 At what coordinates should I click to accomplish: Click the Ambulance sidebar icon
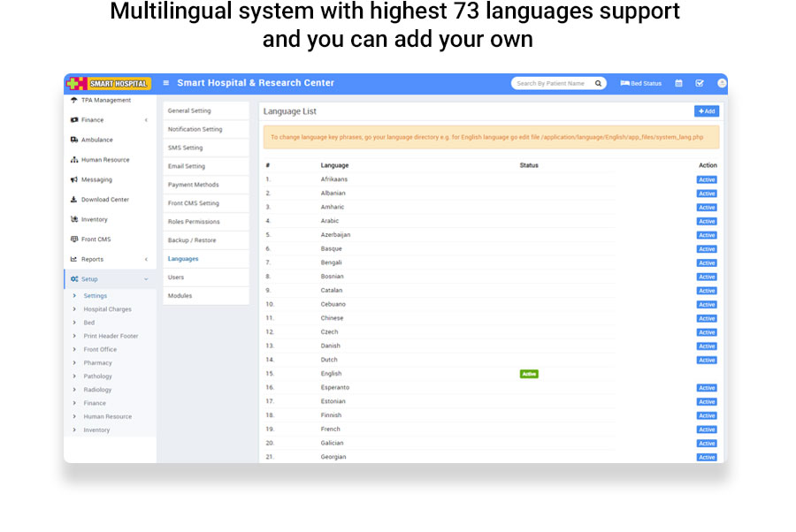(74, 140)
